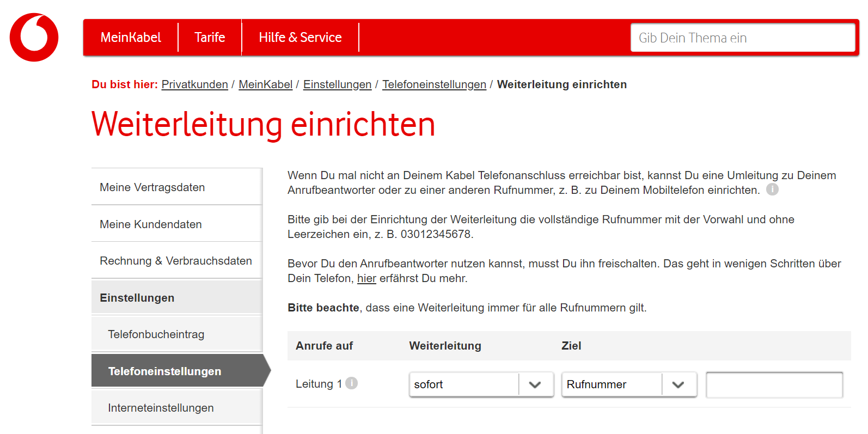Click the 'Weiterleitung einrichten' page heading
This screenshot has width=868, height=434.
click(264, 124)
